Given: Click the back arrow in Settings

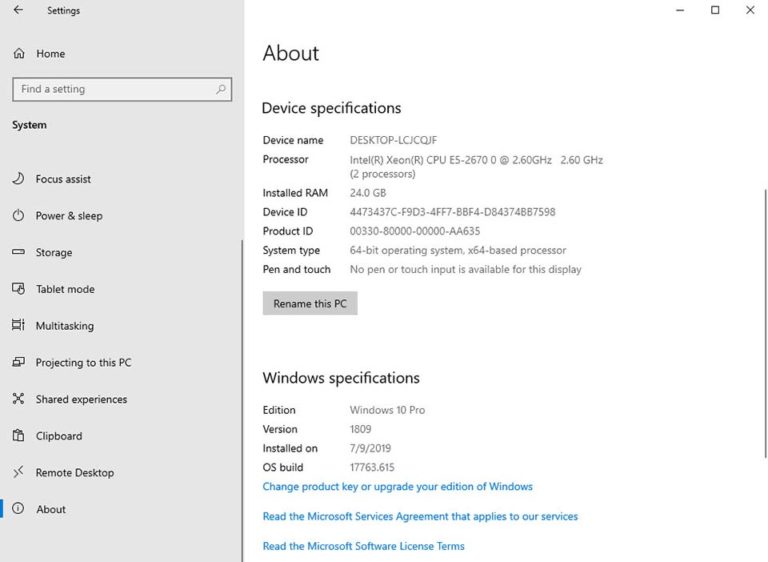Looking at the screenshot, I should pos(18,10).
